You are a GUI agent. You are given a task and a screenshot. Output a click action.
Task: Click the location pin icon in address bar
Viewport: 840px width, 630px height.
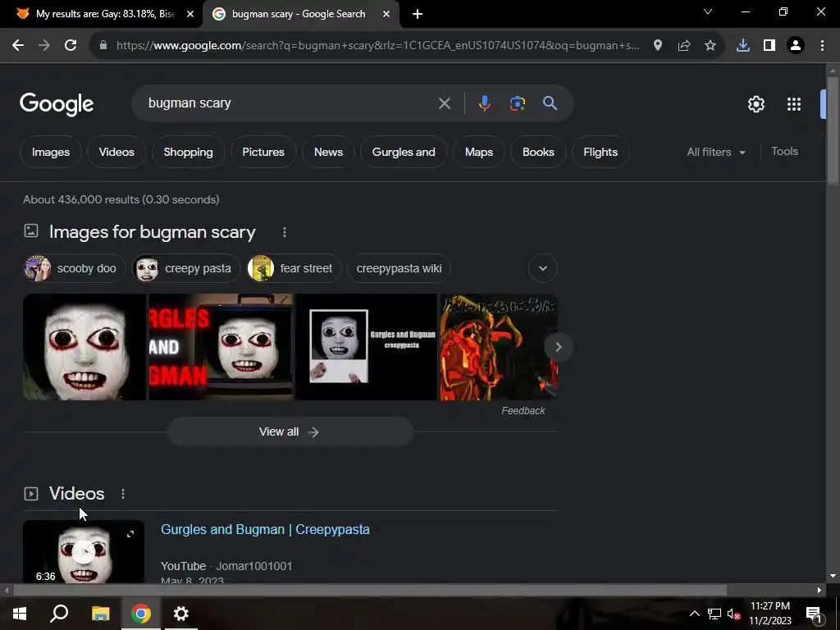click(658, 46)
